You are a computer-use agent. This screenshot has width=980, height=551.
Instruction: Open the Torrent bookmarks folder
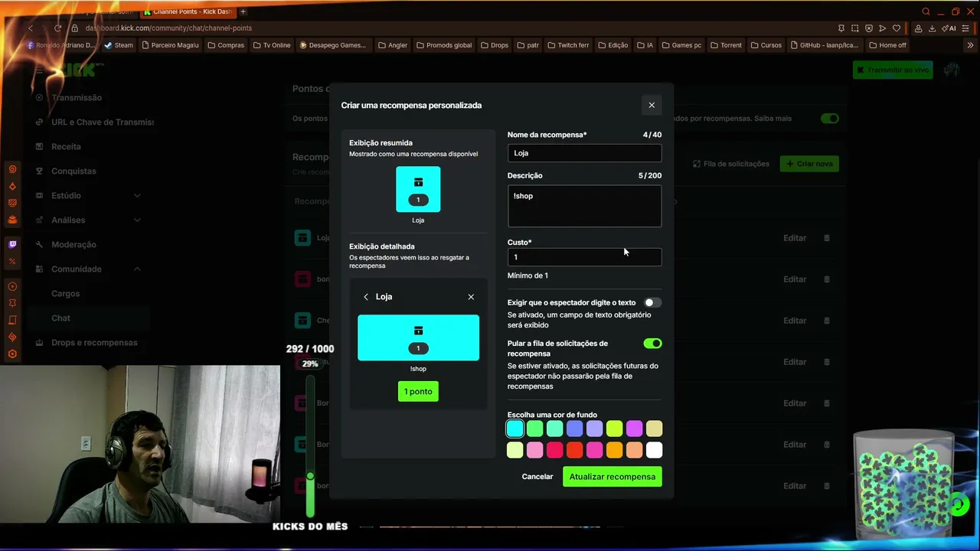pyautogui.click(x=726, y=45)
